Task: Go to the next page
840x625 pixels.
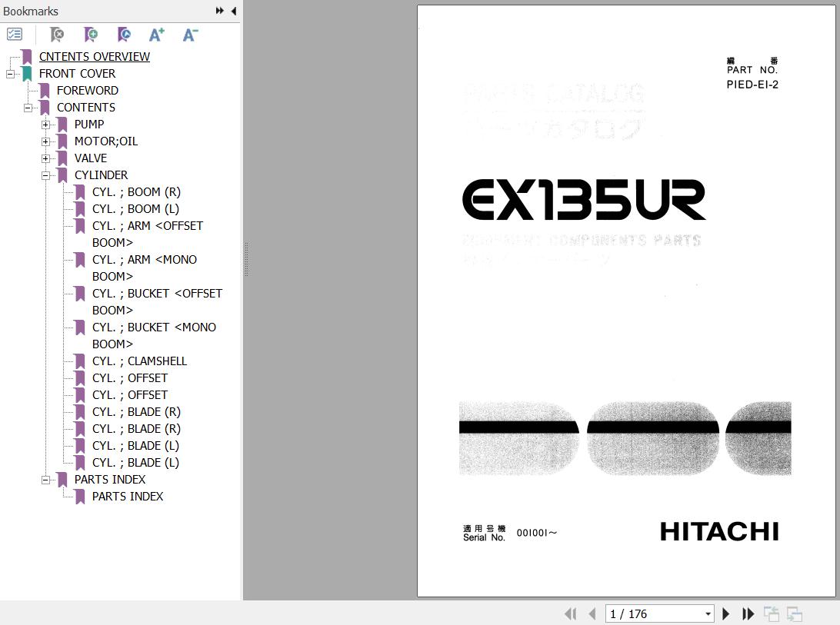Action: 726,613
